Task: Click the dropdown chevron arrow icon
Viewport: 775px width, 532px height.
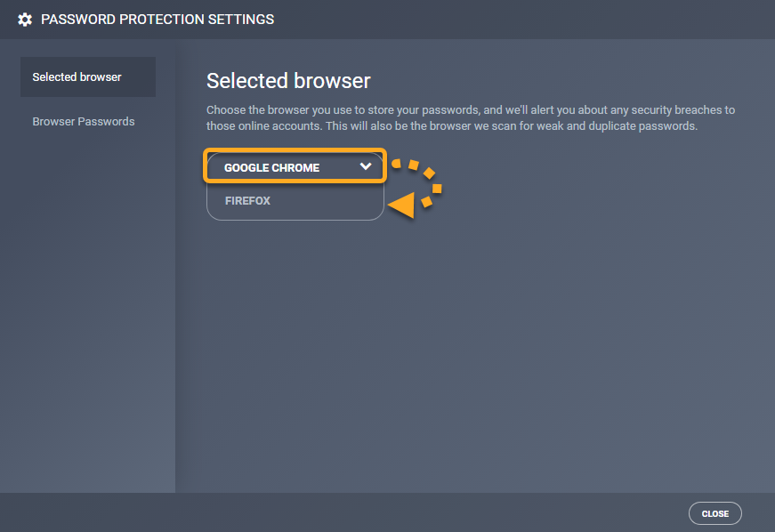Action: tap(365, 166)
